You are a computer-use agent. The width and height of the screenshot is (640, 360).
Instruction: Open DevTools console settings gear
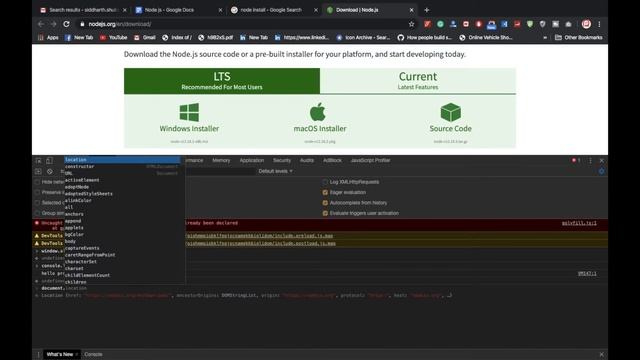coord(601,171)
